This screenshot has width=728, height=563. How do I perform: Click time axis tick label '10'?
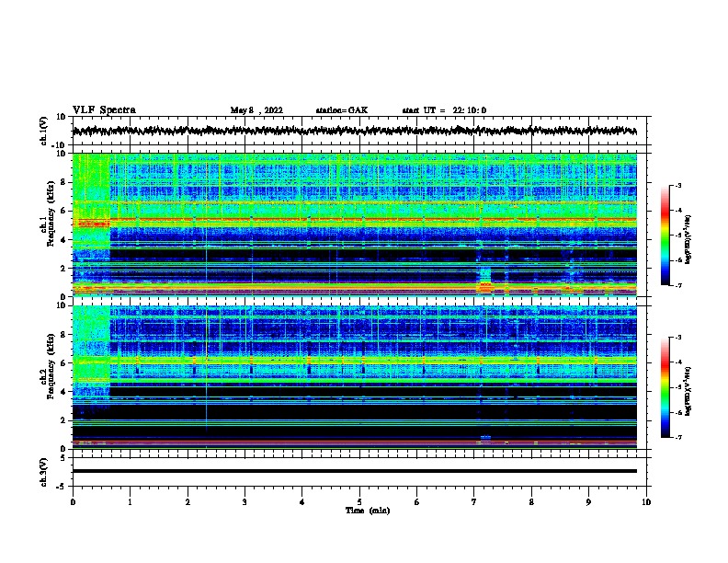[646, 502]
